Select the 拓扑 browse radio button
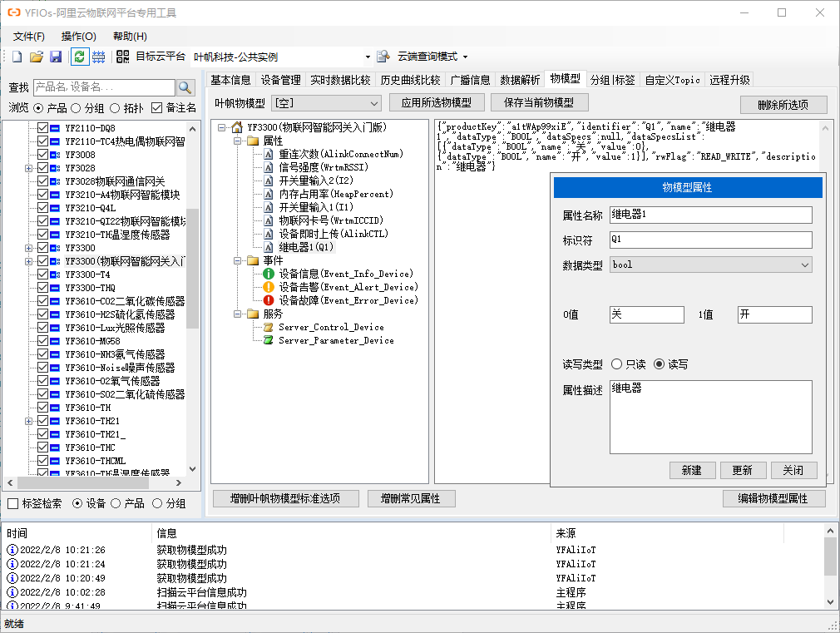840x633 pixels. [115, 108]
